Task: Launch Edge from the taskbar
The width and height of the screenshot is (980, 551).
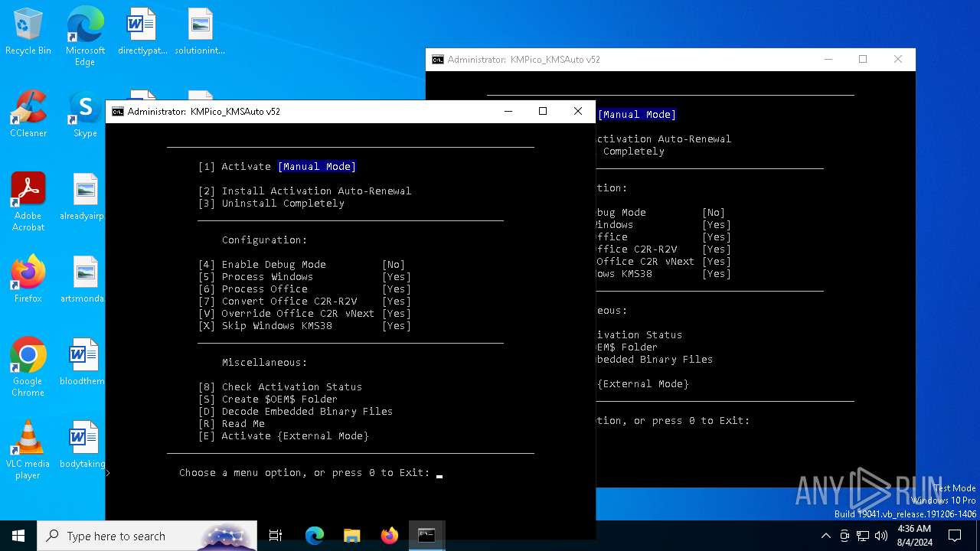Action: (x=315, y=536)
